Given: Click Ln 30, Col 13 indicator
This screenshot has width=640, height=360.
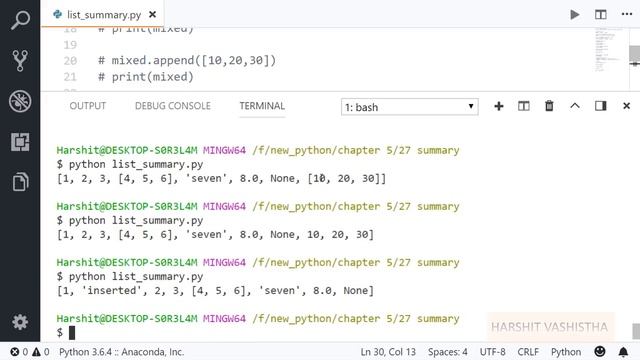Looking at the screenshot, I should (x=388, y=352).
